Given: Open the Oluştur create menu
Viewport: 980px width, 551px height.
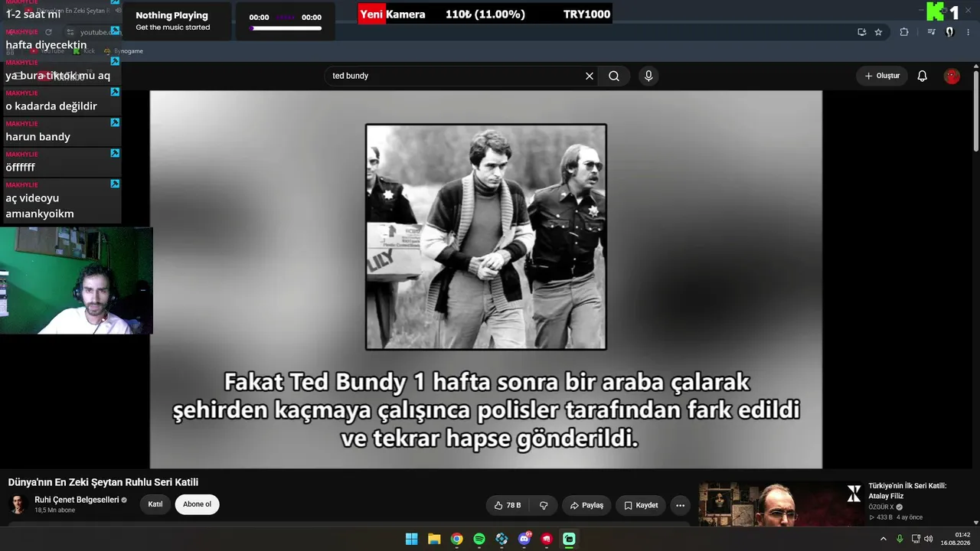Looking at the screenshot, I should click(882, 76).
